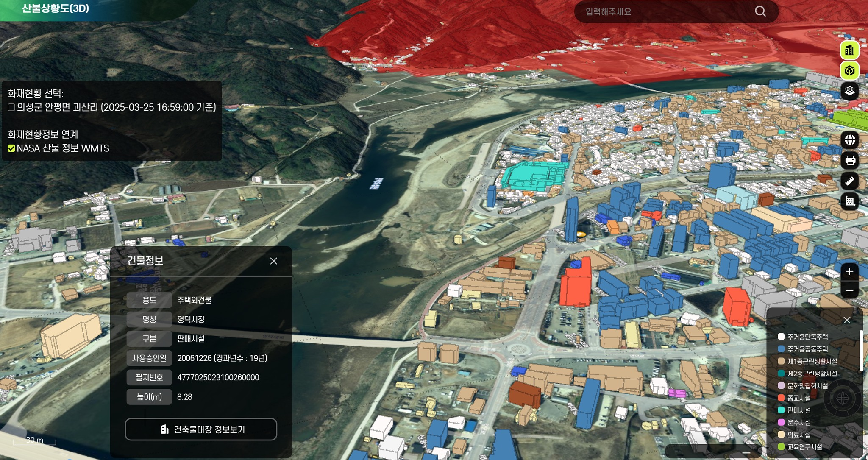Toggle the 3D cube model icon
868x460 pixels.
[x=849, y=70]
